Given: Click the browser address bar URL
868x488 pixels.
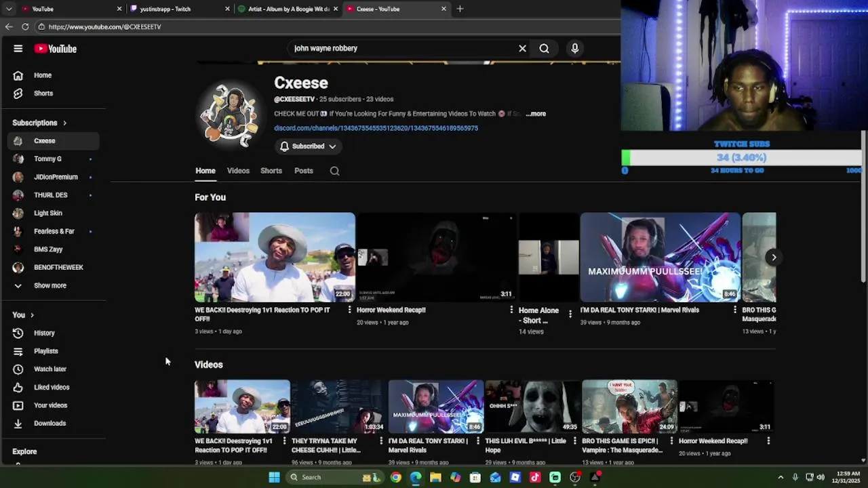Looking at the screenshot, I should 105,27.
